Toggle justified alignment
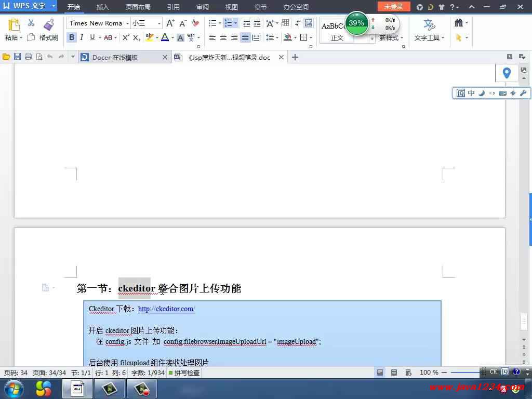Screen dimensions: 532x399 (245, 37)
